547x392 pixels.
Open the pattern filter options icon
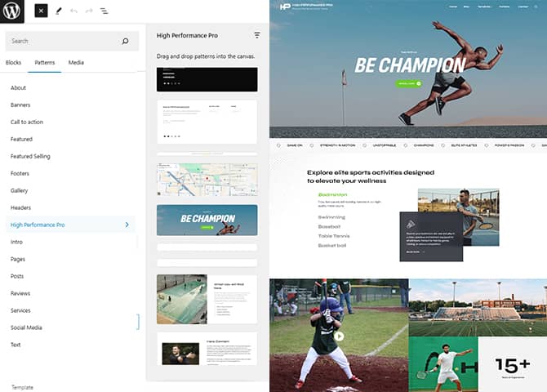[x=257, y=35]
